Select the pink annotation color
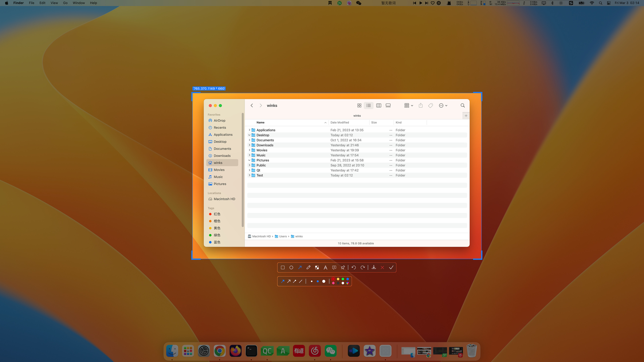 [333, 283]
